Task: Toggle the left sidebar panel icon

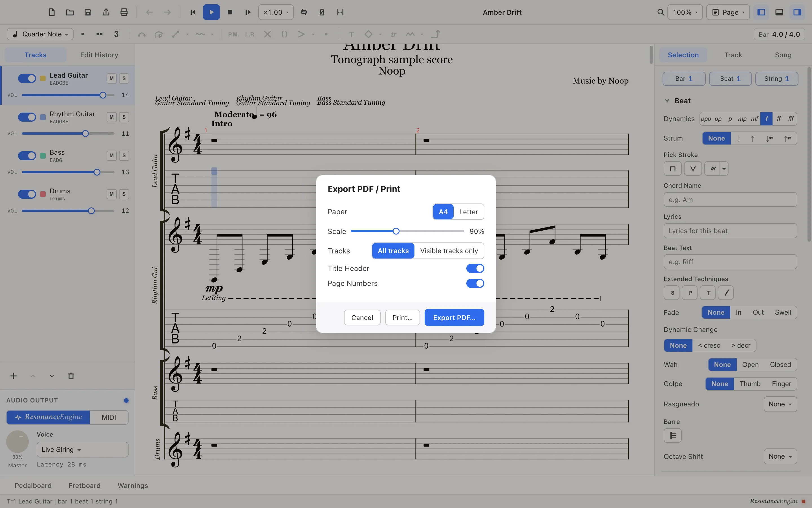Action: (x=761, y=12)
